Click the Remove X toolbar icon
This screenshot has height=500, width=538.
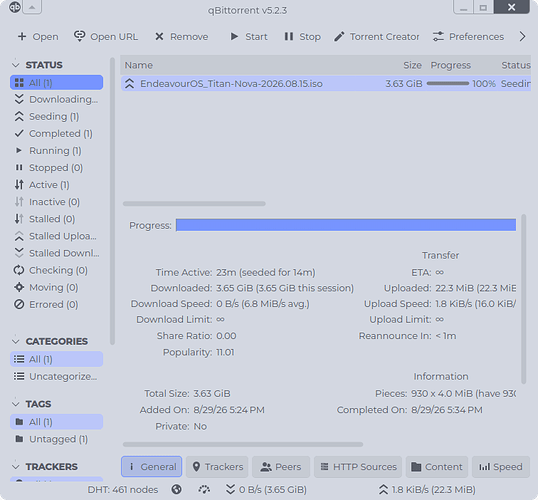pyautogui.click(x=159, y=36)
